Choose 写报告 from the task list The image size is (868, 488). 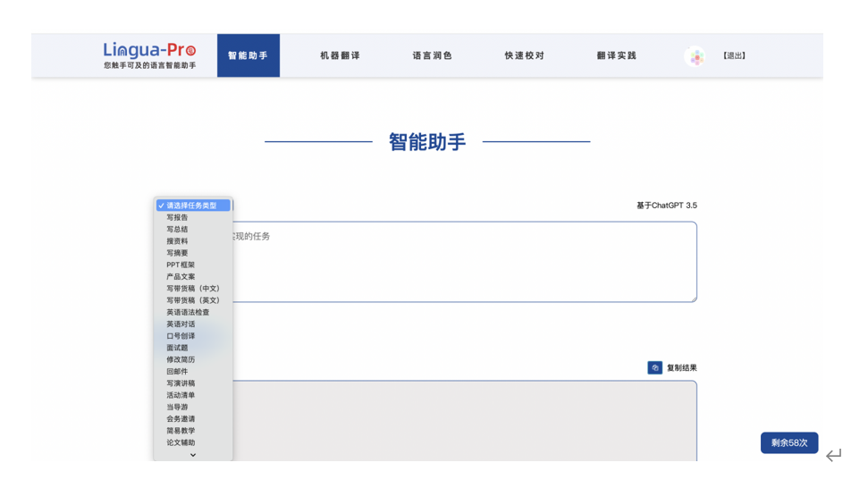(177, 217)
